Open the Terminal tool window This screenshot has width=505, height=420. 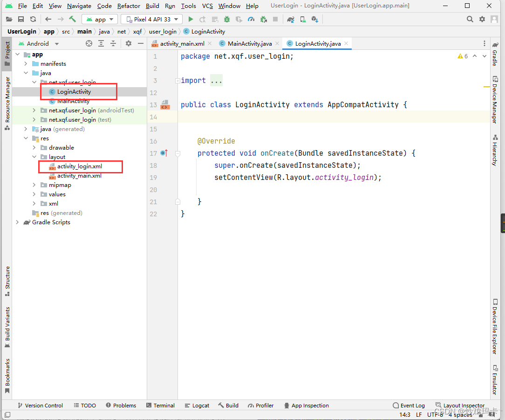click(160, 406)
